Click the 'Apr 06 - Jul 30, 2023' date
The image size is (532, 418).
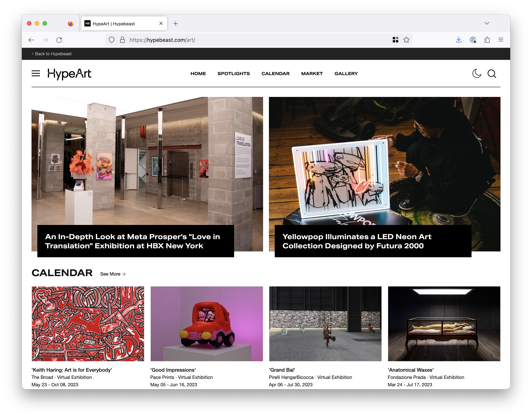pyautogui.click(x=291, y=385)
